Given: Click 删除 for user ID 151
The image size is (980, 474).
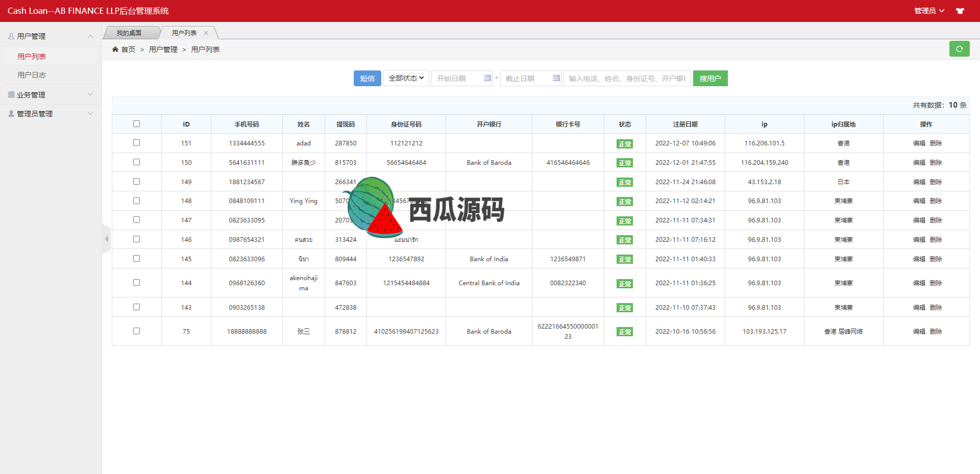Looking at the screenshot, I should pyautogui.click(x=936, y=143).
